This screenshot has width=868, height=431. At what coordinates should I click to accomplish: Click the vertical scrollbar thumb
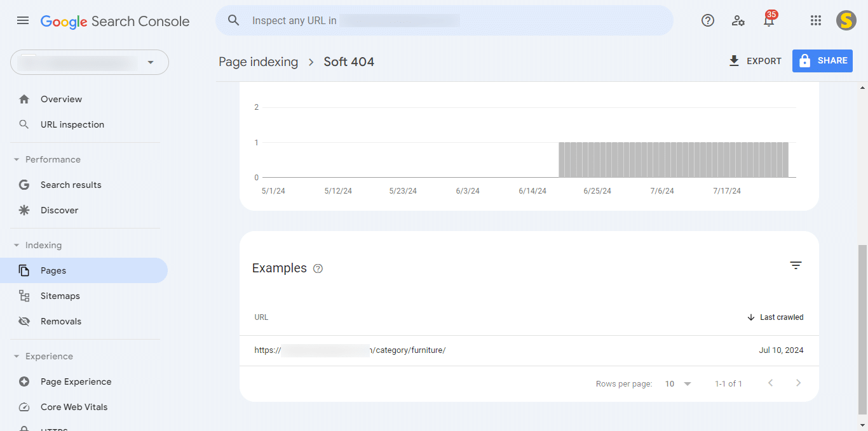(x=862, y=329)
